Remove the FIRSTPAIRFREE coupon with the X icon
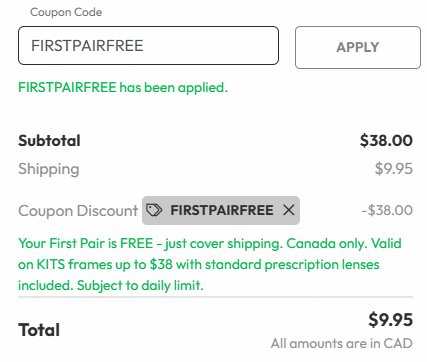 (289, 210)
